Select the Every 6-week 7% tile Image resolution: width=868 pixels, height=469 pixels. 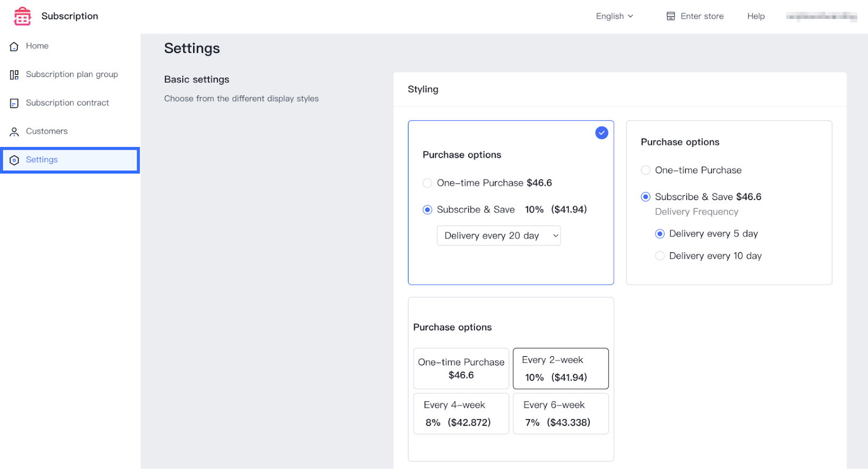point(561,414)
